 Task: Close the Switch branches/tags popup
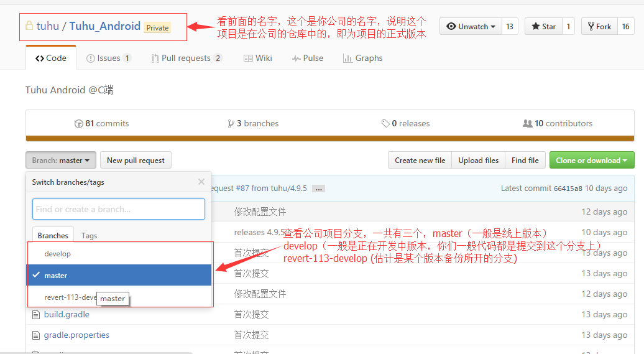(201, 182)
